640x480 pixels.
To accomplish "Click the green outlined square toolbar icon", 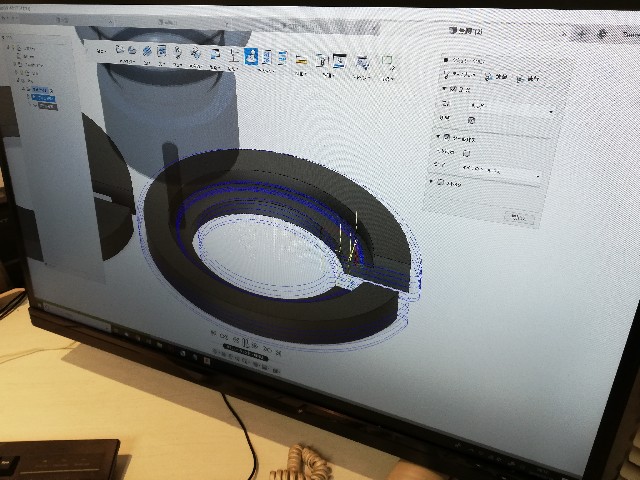I will [x=387, y=62].
